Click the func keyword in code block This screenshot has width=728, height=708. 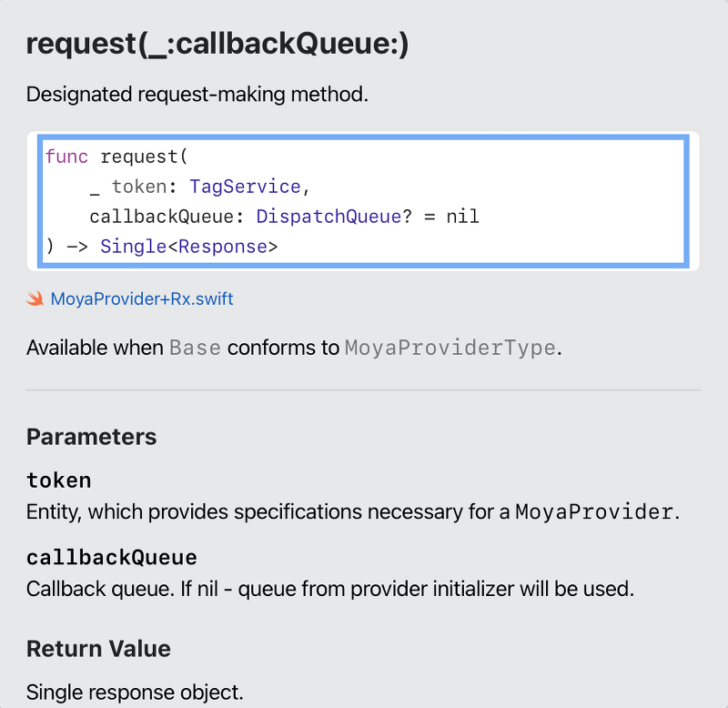click(66, 157)
